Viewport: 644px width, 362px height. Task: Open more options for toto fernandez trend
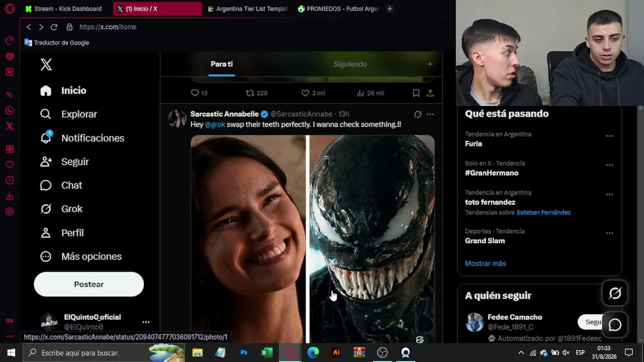coord(609,194)
